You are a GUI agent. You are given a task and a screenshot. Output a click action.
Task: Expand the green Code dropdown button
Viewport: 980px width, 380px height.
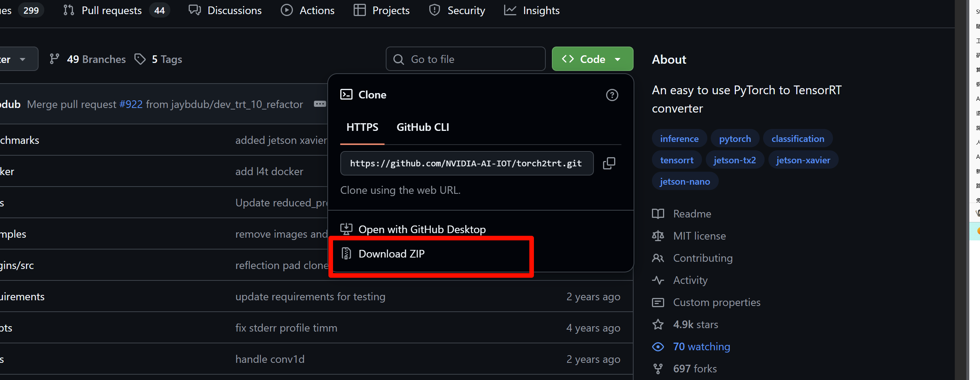pos(592,59)
